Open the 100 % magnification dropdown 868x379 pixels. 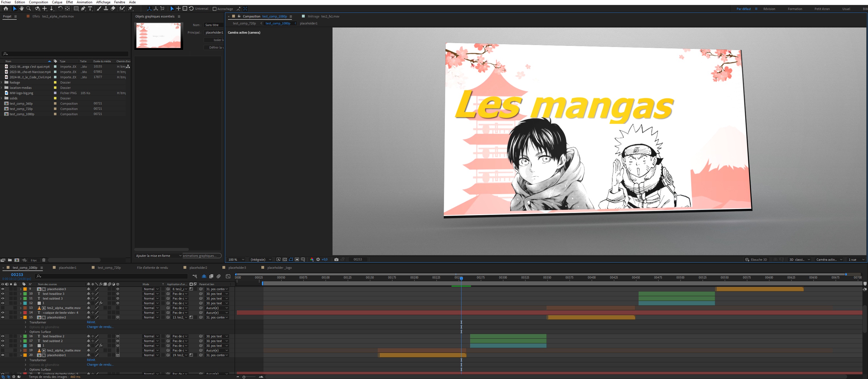236,260
